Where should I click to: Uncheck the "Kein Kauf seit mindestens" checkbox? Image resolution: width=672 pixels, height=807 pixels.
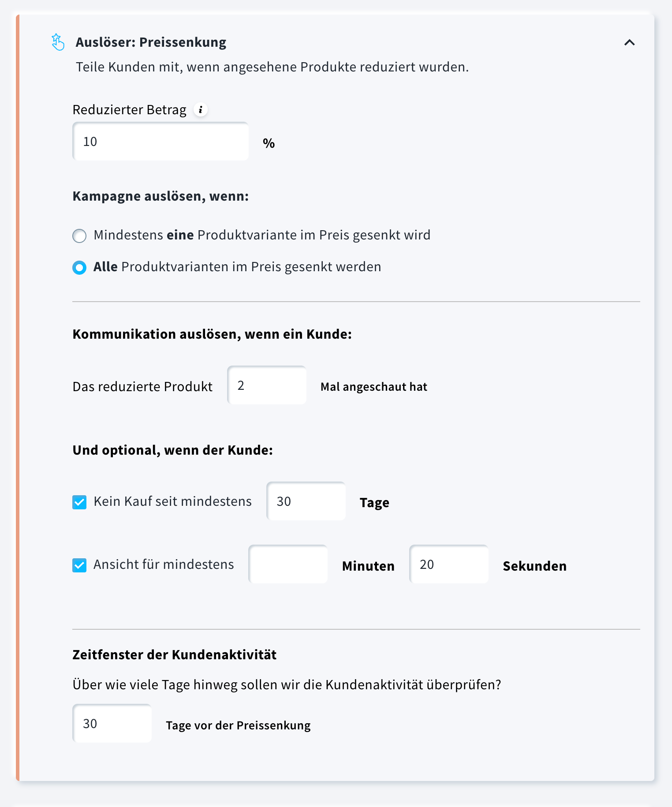point(79,502)
